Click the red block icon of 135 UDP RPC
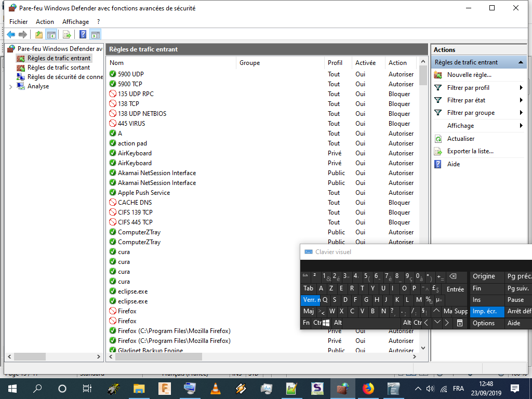 tap(113, 94)
